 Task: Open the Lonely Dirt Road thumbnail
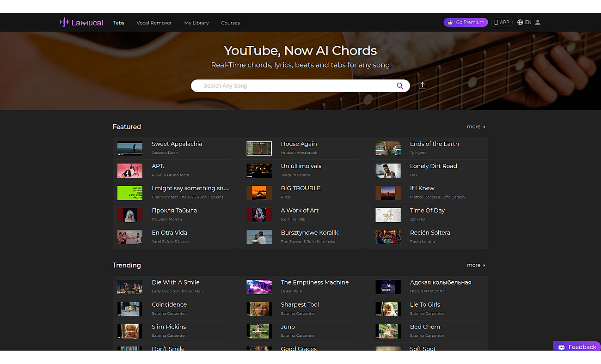pos(388,170)
